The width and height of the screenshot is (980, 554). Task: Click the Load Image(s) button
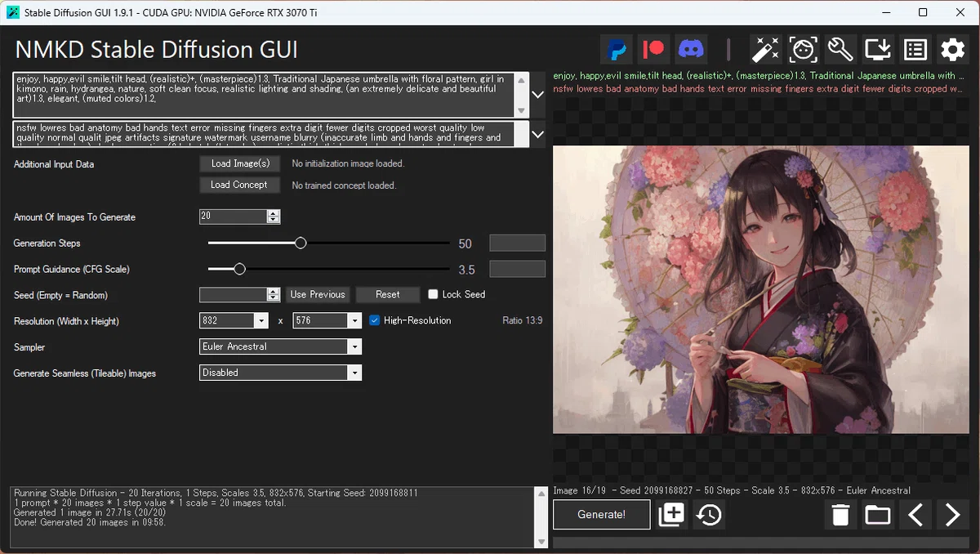pos(240,163)
